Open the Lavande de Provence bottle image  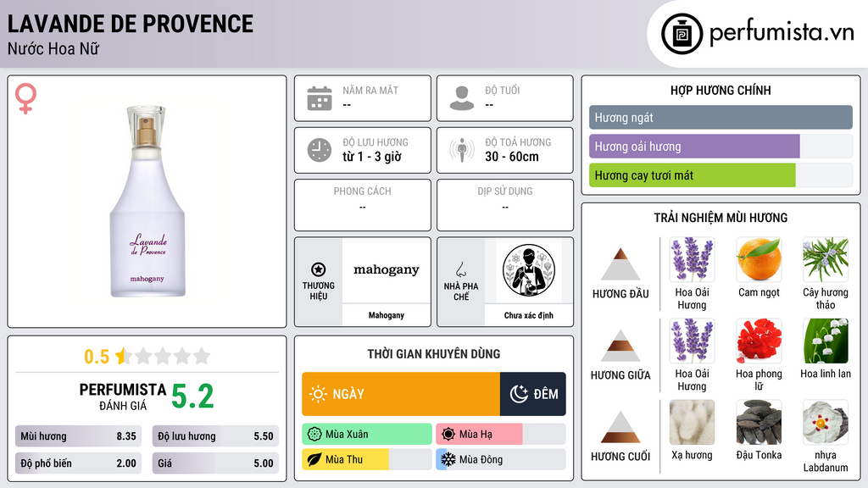coord(147,202)
